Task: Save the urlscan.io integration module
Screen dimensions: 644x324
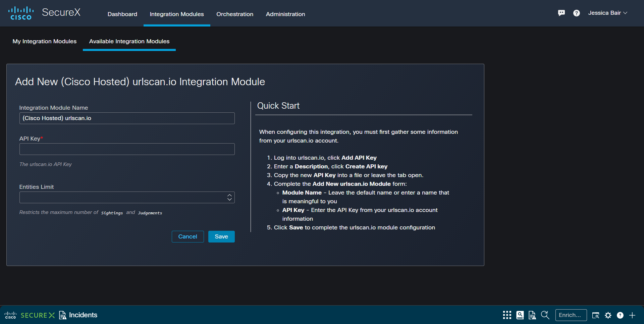Action: (x=221, y=236)
